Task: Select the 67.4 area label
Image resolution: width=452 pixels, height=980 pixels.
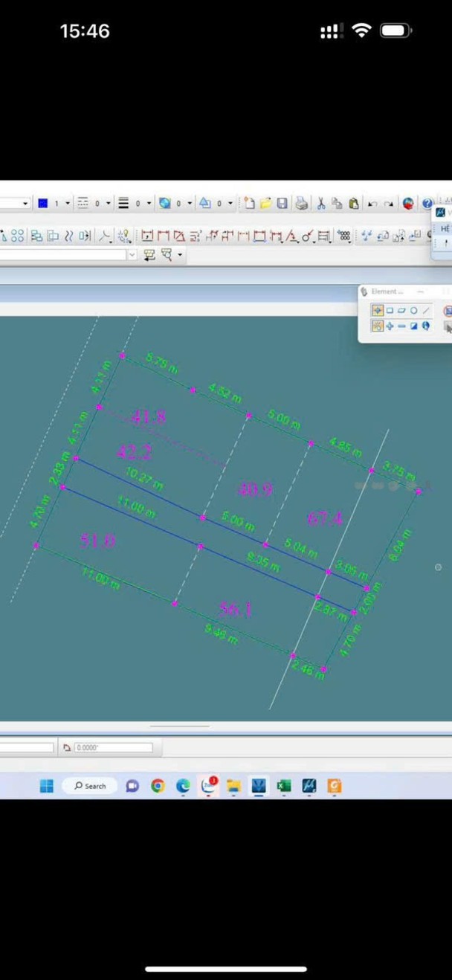Action: [x=325, y=519]
